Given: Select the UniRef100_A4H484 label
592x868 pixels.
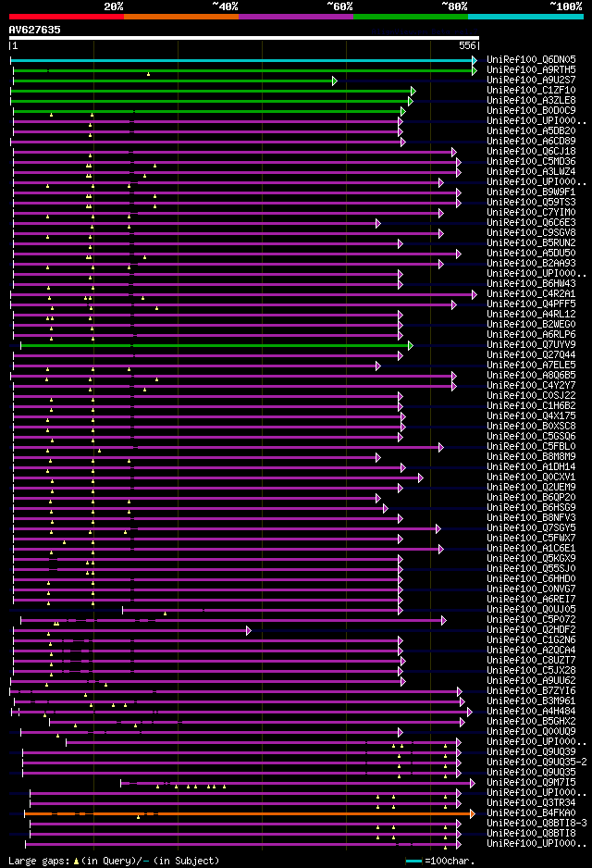Looking at the screenshot, I should point(531,712).
